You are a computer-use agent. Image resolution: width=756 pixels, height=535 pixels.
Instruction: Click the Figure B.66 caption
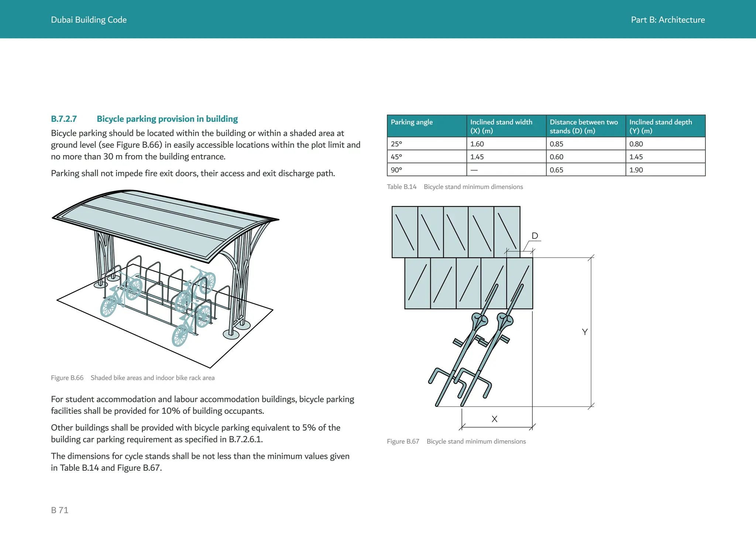click(133, 378)
